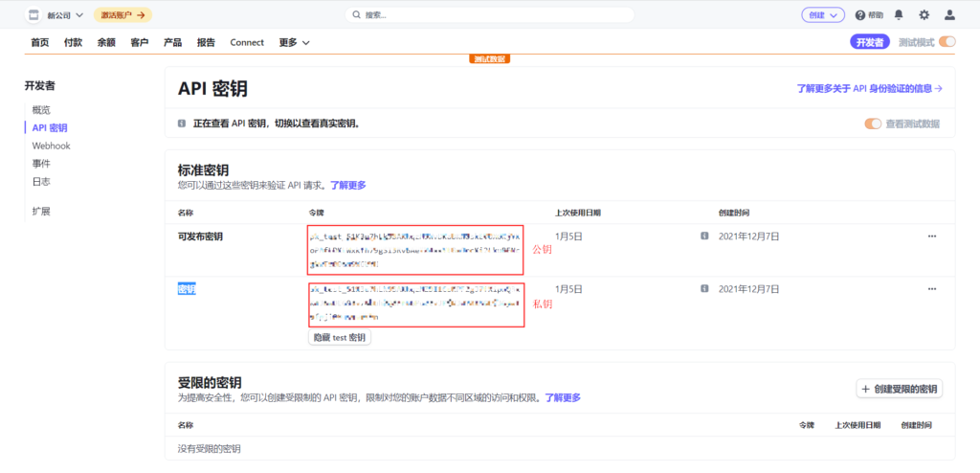Toggle the 查看测试数据 switch
980x473 pixels.
coord(873,124)
